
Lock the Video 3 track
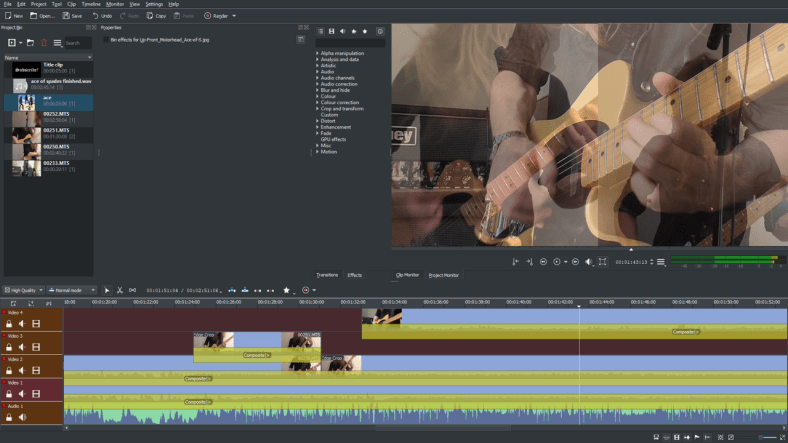[x=9, y=347]
